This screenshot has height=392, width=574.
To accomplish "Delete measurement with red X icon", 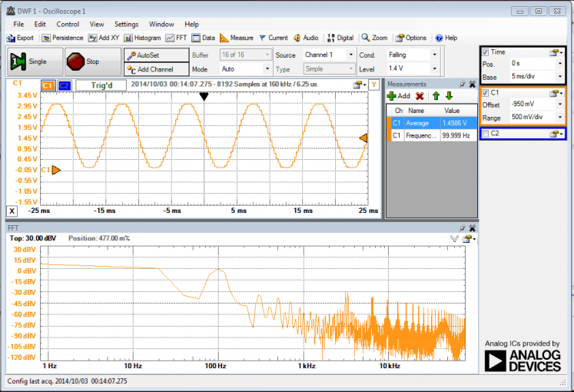I will (420, 96).
